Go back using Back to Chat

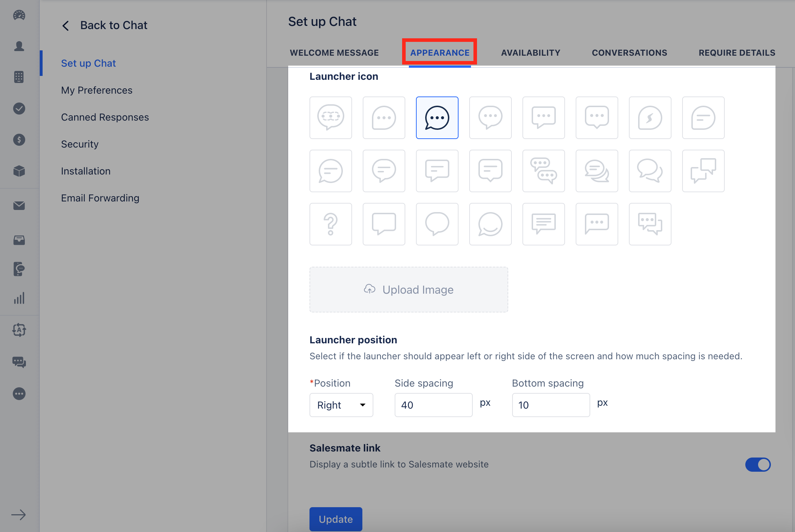click(105, 25)
